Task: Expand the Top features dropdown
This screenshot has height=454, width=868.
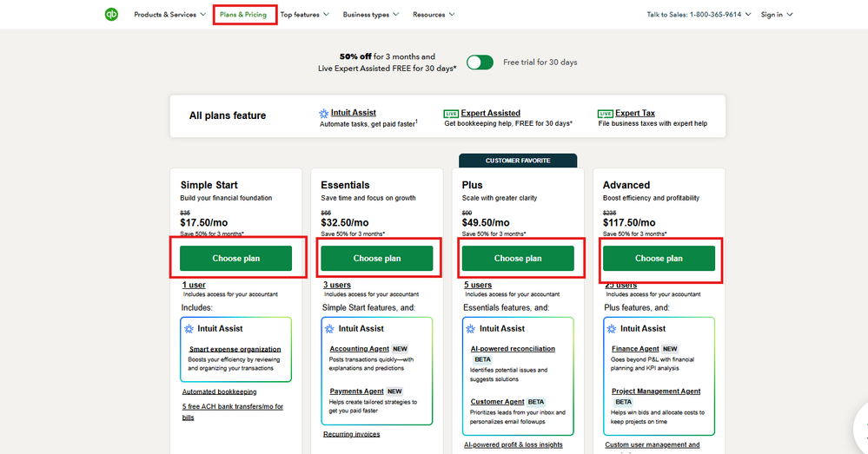Action: coord(304,15)
